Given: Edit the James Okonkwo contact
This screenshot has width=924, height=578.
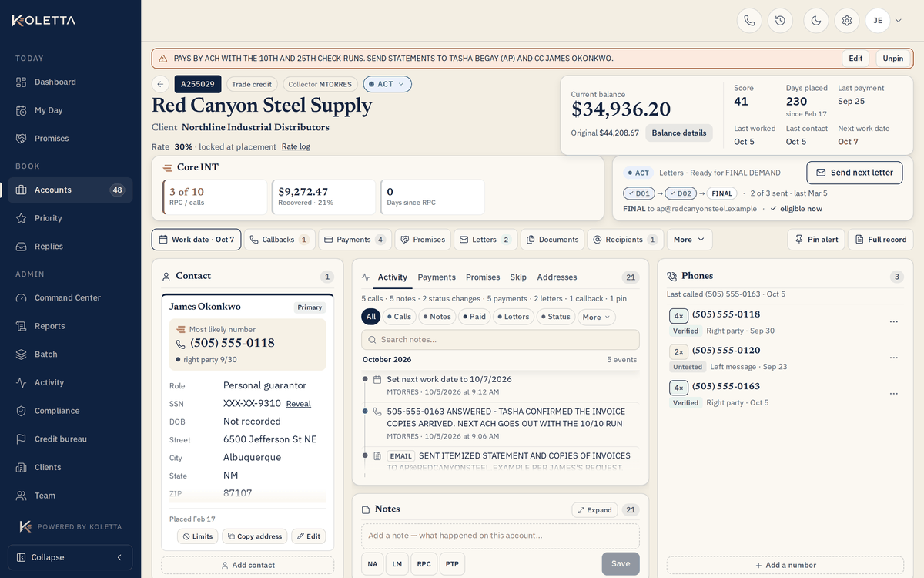Looking at the screenshot, I should click(x=308, y=536).
